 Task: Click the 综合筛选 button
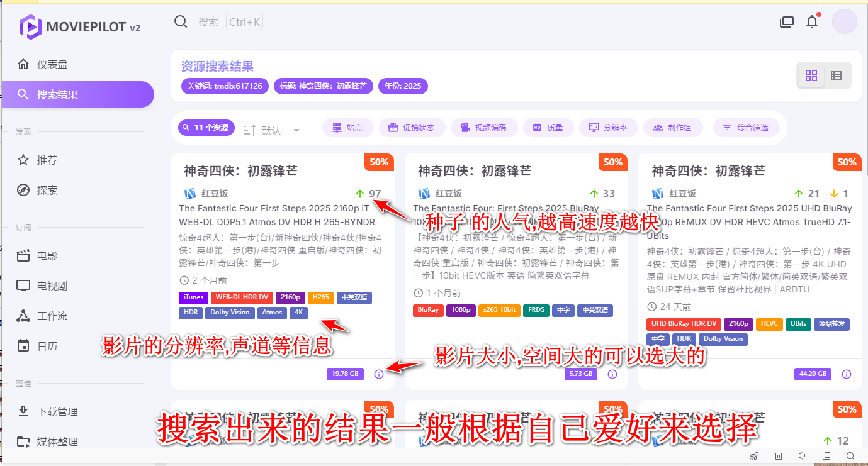(x=746, y=128)
